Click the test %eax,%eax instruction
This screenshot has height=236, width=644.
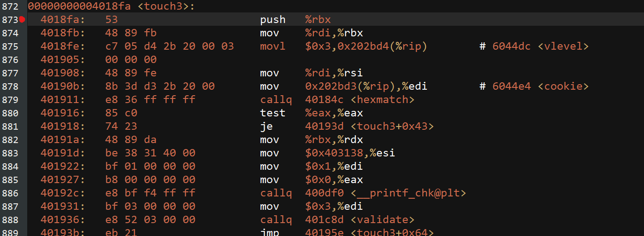click(312, 113)
